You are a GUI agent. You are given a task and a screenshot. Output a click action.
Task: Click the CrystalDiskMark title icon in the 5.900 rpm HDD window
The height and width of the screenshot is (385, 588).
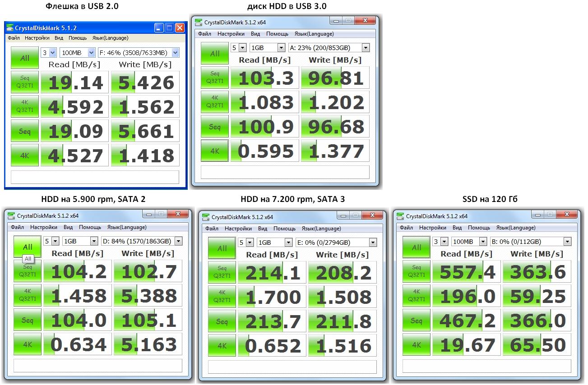click(x=11, y=216)
